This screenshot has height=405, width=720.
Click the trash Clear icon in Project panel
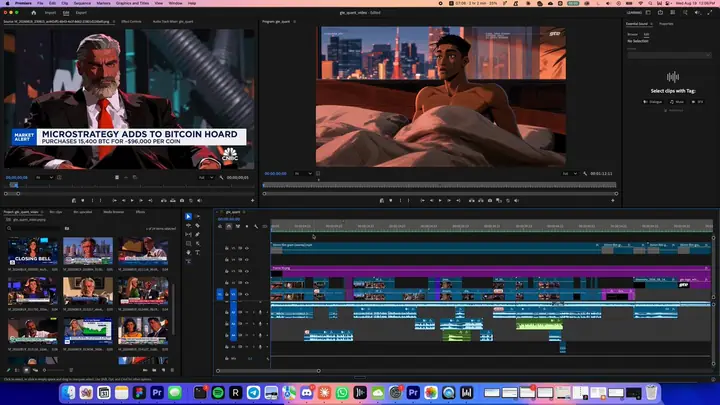point(173,370)
